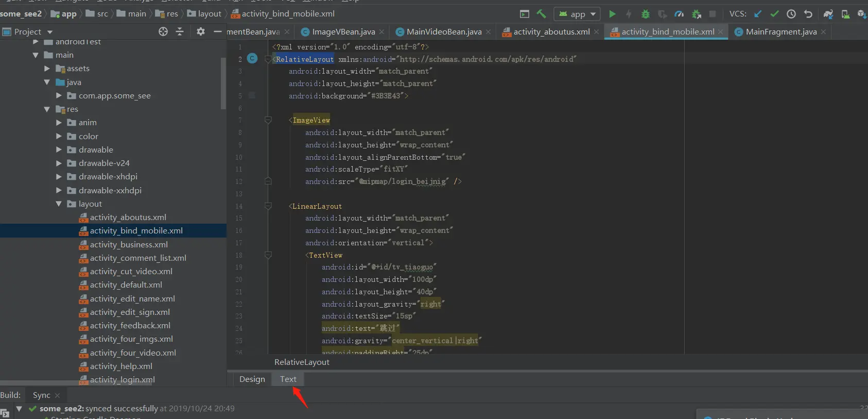Sync project with Gradle files icon
Viewport: 868px width, 419px height.
828,14
